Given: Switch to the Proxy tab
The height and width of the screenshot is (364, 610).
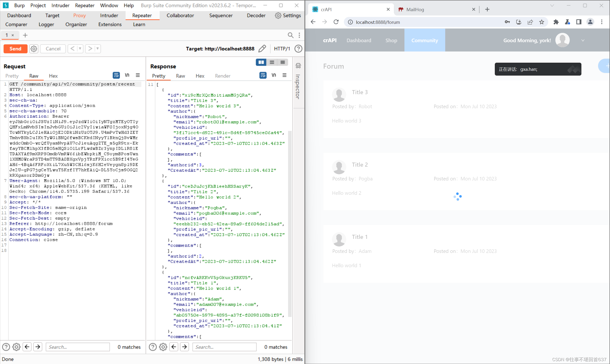Looking at the screenshot, I should point(79,15).
